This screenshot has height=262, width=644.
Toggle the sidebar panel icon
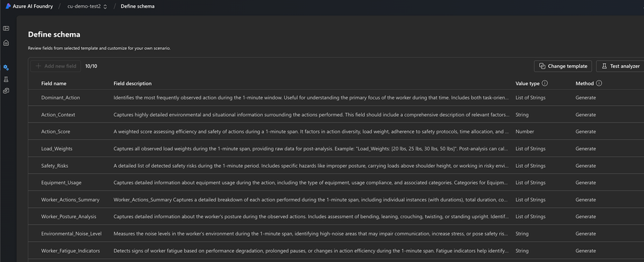pyautogui.click(x=6, y=28)
